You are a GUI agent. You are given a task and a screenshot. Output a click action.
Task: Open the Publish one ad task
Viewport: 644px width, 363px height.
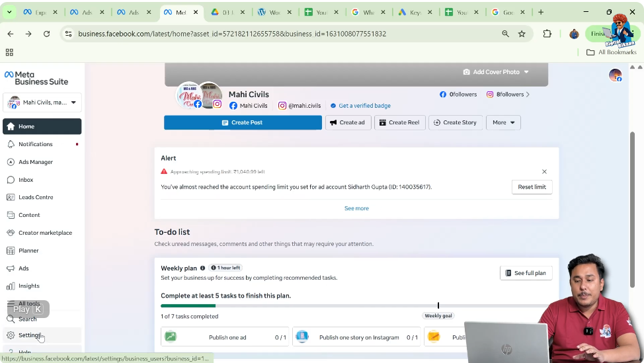pyautogui.click(x=225, y=337)
